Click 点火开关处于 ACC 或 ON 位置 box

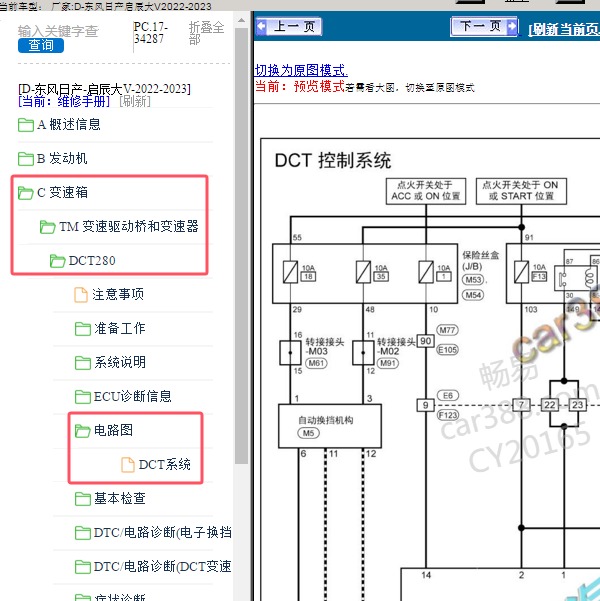point(426,191)
